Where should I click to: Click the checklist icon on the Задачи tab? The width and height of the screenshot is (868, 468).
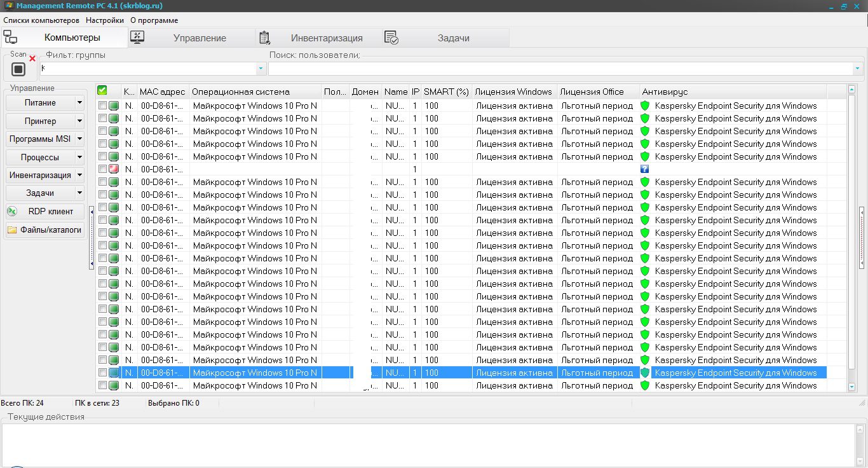point(391,38)
